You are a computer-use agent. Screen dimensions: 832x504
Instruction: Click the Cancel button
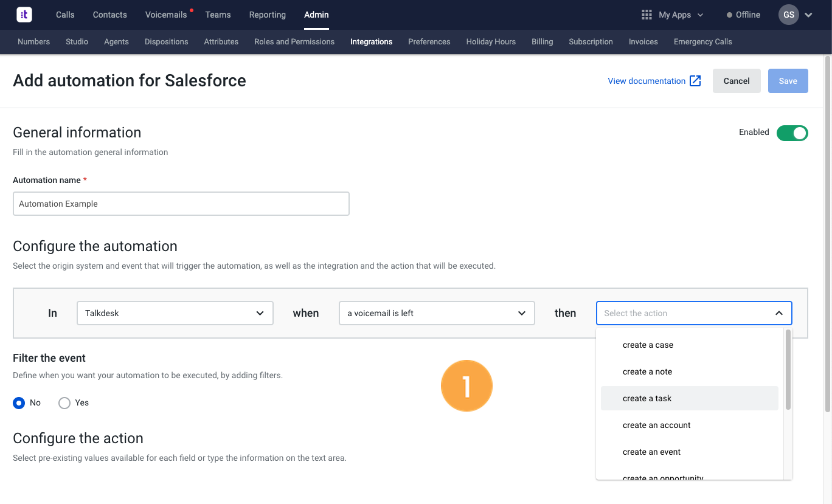737,81
